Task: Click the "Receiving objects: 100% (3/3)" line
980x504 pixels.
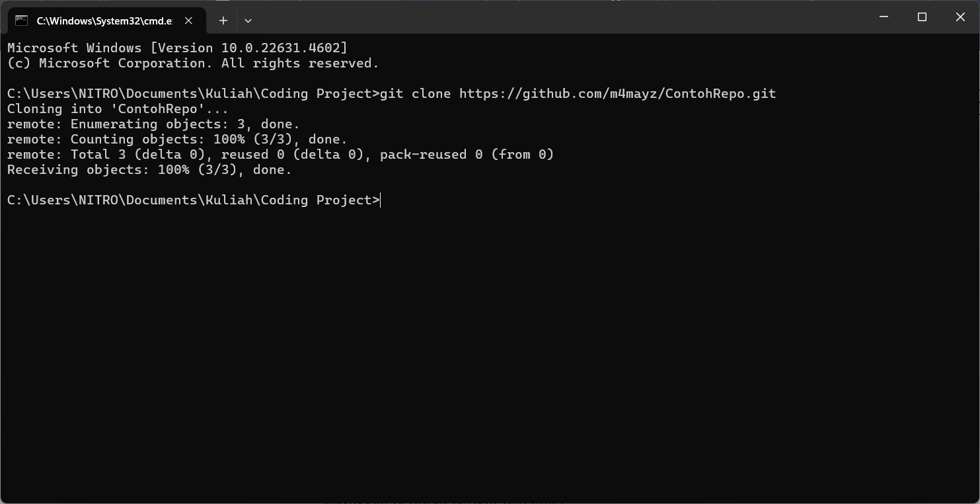Action: (149, 169)
